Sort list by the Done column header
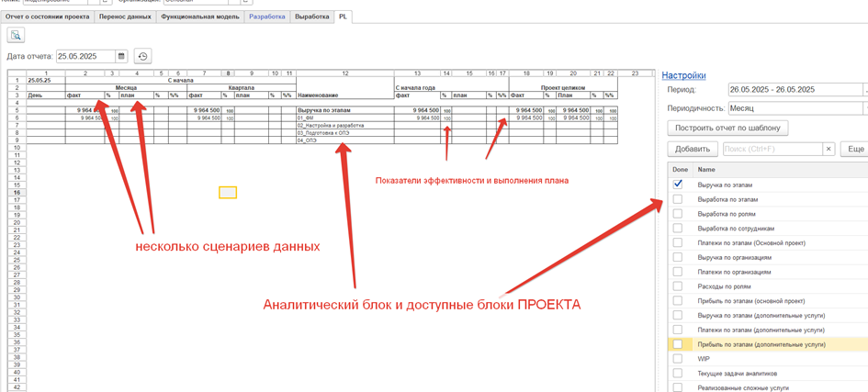The image size is (868, 392). coord(679,170)
